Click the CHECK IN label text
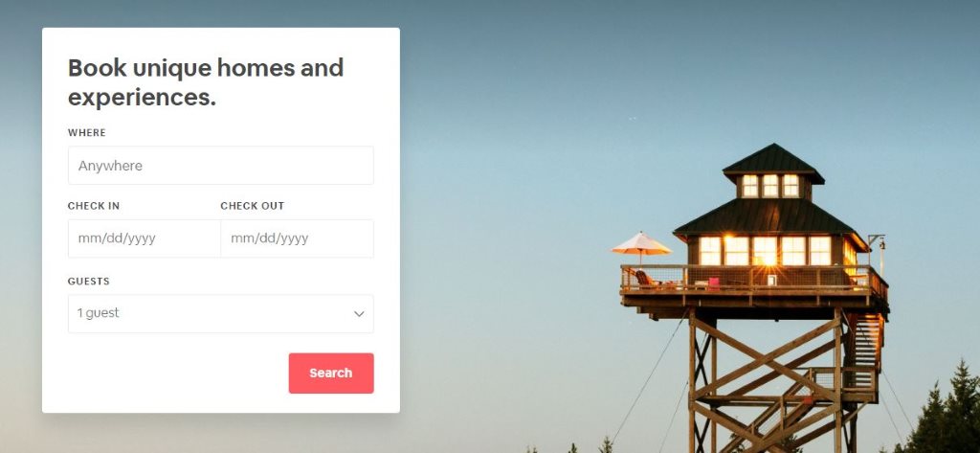The width and height of the screenshot is (980, 453). (x=94, y=206)
